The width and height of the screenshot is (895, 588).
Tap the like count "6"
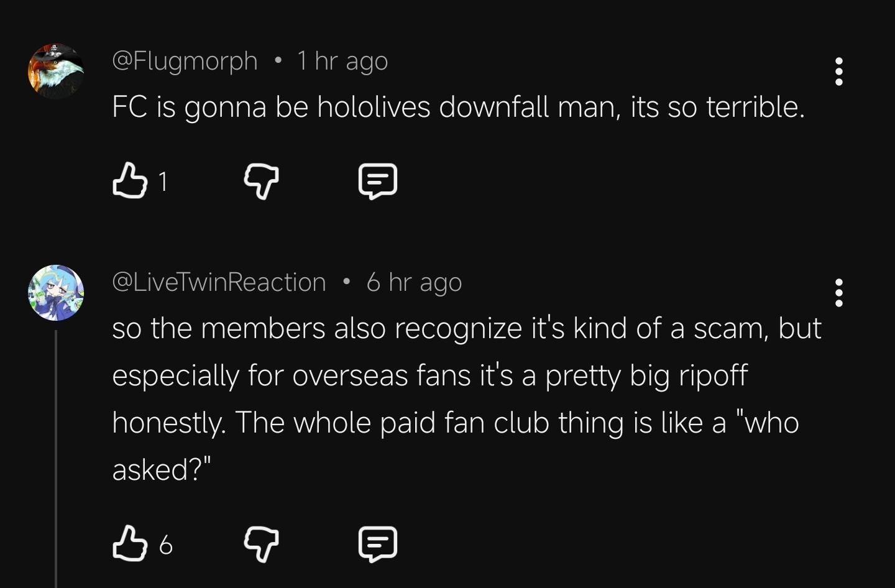pyautogui.click(x=165, y=545)
